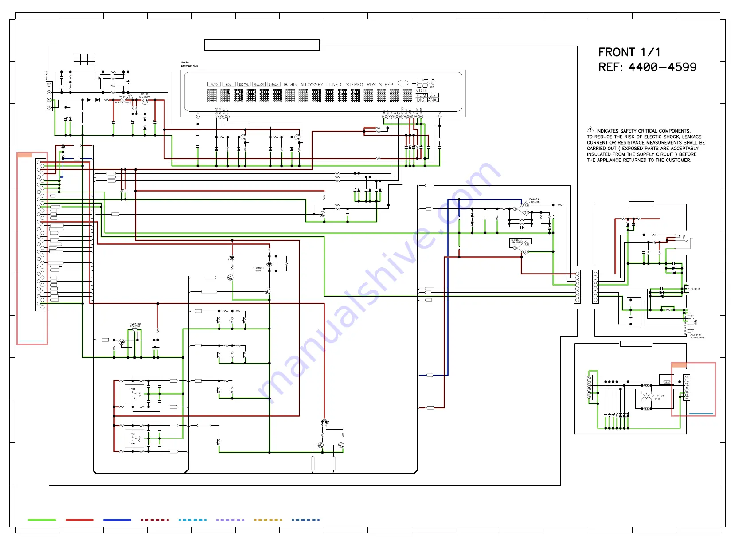Click the Q4400 KTC1027Y transistor symbol

145,102
